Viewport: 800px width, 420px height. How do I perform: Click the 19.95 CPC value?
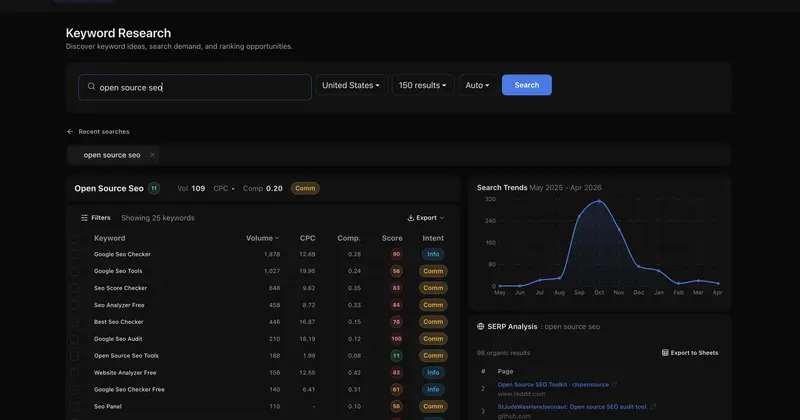[x=307, y=271]
